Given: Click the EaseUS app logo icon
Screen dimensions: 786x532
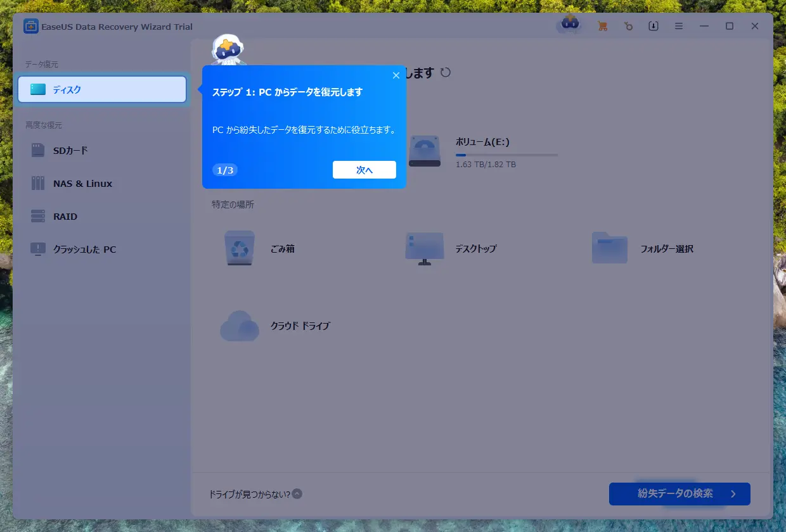Looking at the screenshot, I should [x=30, y=26].
